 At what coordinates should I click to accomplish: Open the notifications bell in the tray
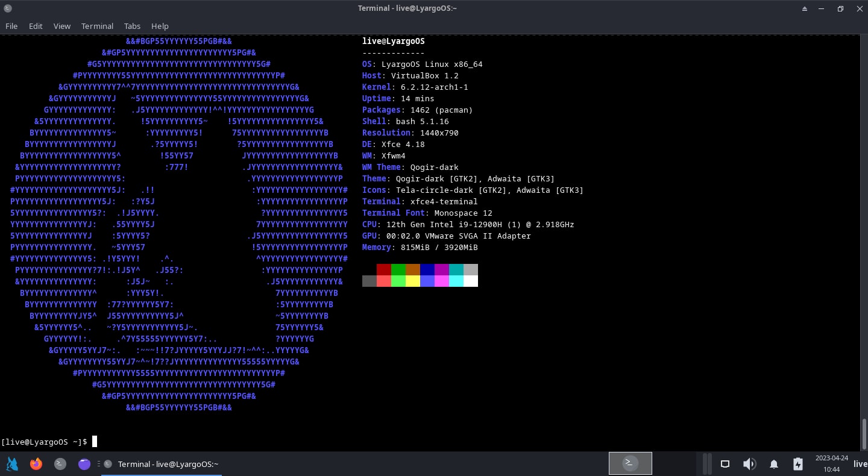pos(774,464)
